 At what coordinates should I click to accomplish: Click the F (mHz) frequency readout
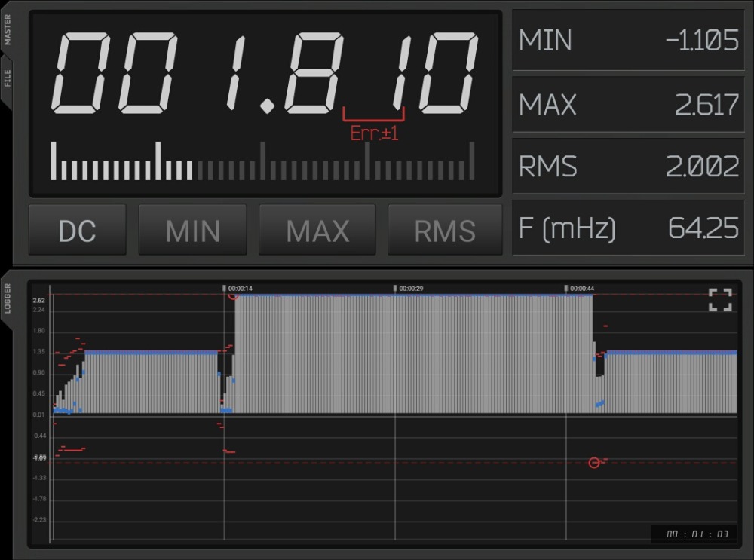click(628, 228)
